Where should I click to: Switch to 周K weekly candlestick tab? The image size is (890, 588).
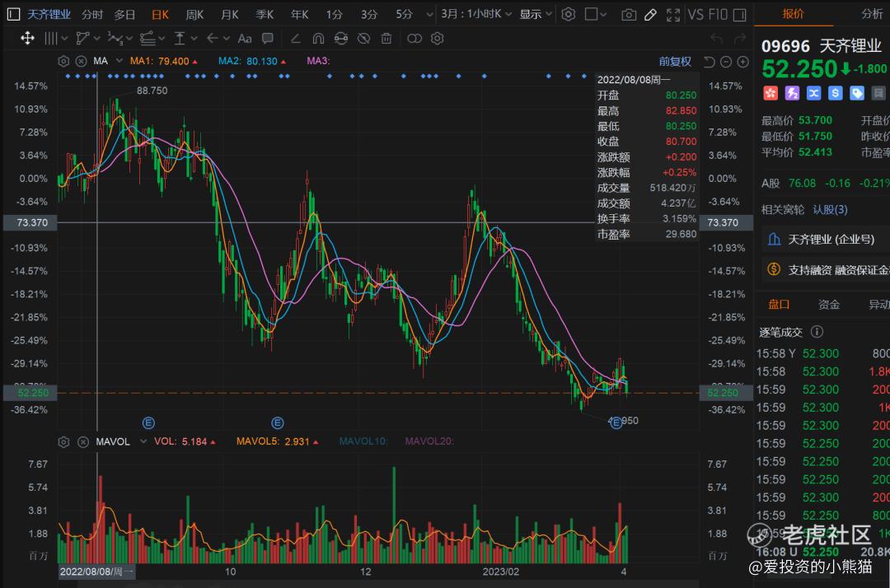[194, 15]
